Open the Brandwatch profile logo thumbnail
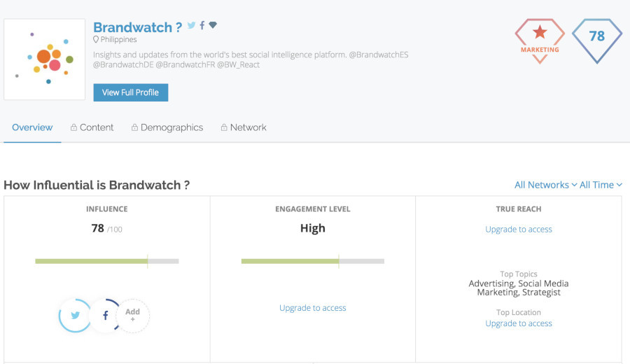630x364 pixels. pos(45,59)
